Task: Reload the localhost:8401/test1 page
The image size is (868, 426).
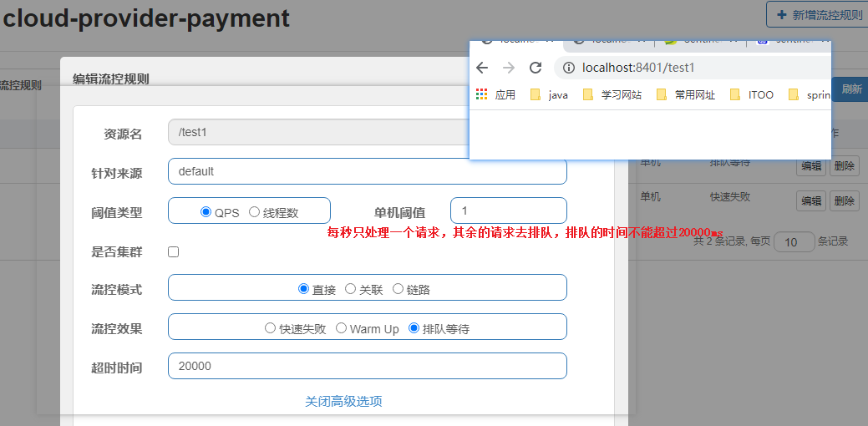Action: 536,68
